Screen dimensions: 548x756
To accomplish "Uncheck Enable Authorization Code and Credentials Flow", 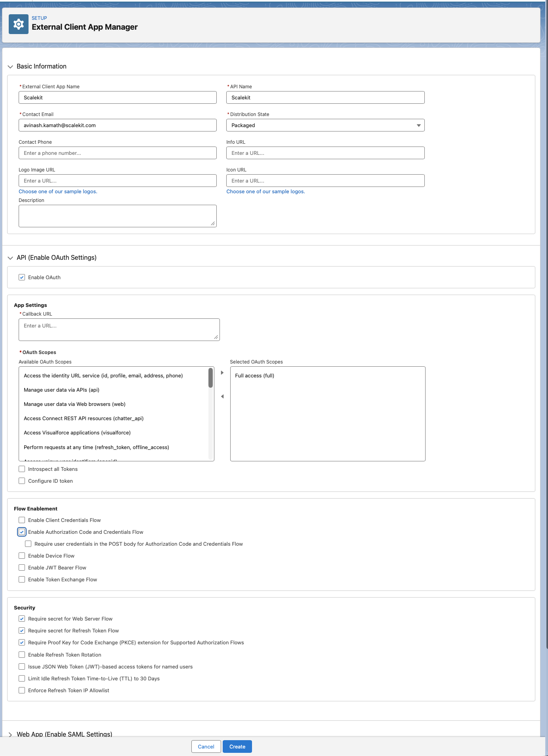I will 22,532.
